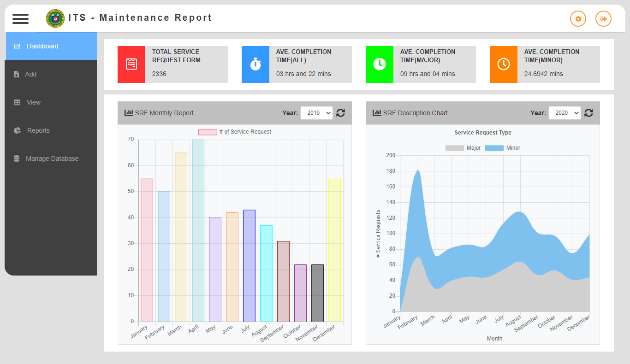Click the 'Month' x-axis title
This screenshot has height=364, width=630.
[494, 339]
